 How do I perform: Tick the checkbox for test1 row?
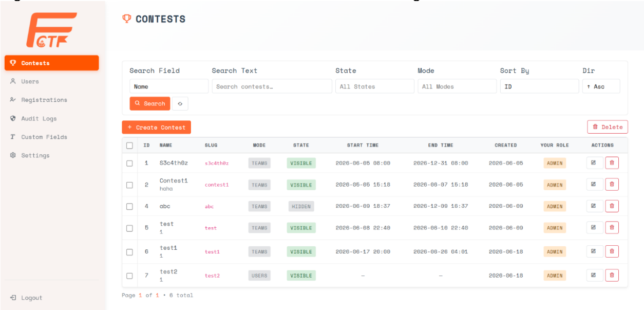(129, 252)
